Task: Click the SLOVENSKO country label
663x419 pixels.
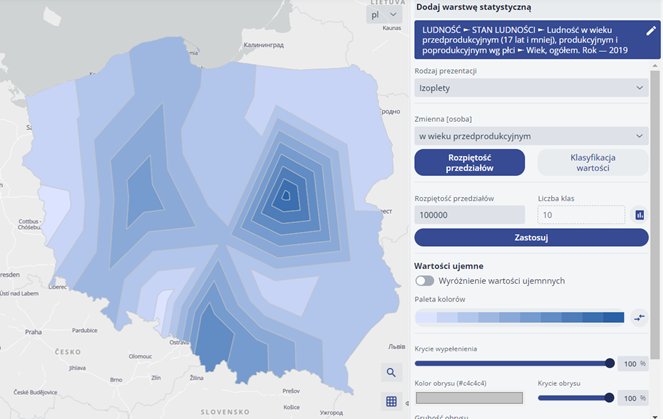Action: pos(225,412)
